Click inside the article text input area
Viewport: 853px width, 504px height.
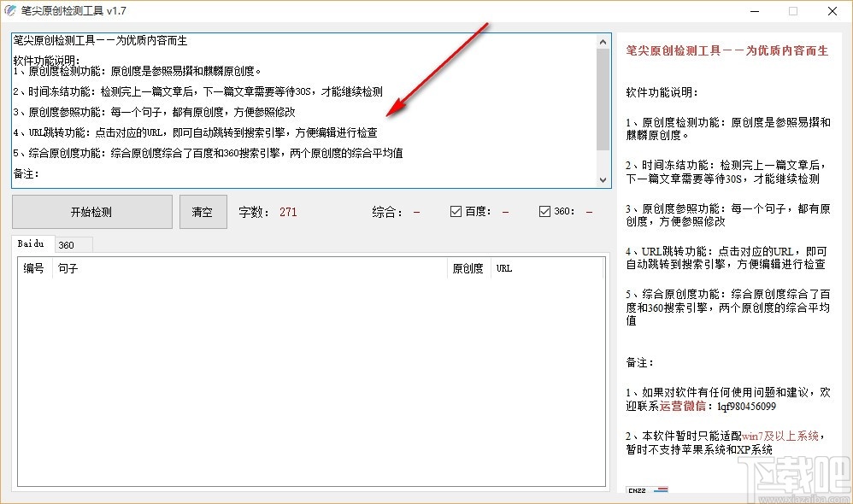pyautogui.click(x=304, y=110)
